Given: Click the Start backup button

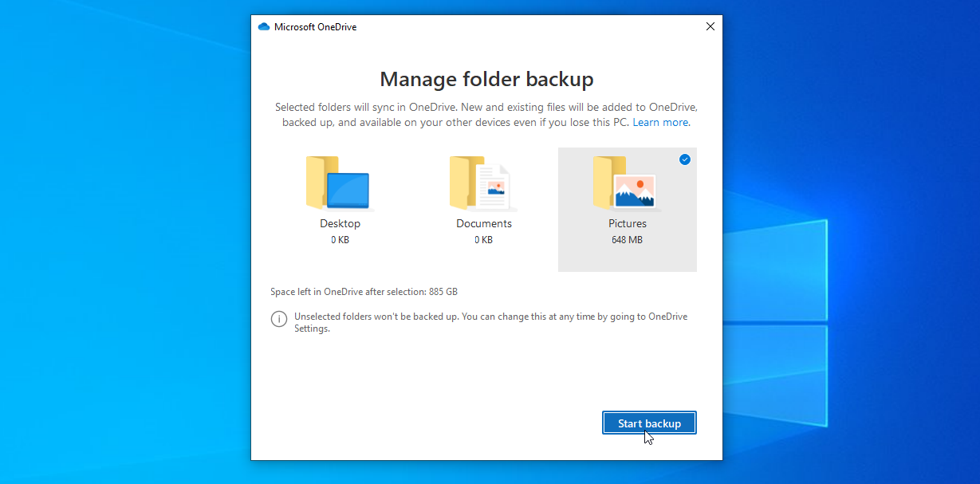Looking at the screenshot, I should pos(649,423).
